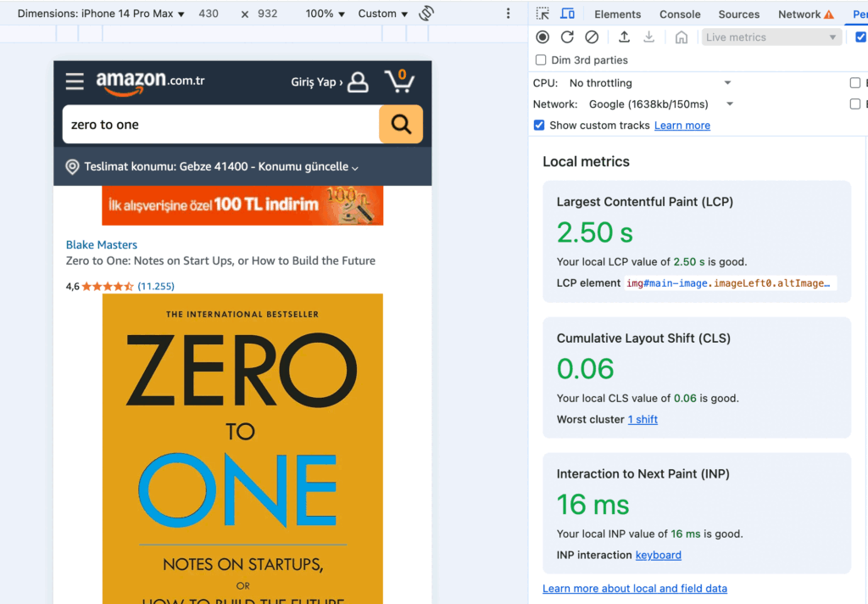
Task: Click the 2.50 s LCP value
Action: click(x=595, y=232)
